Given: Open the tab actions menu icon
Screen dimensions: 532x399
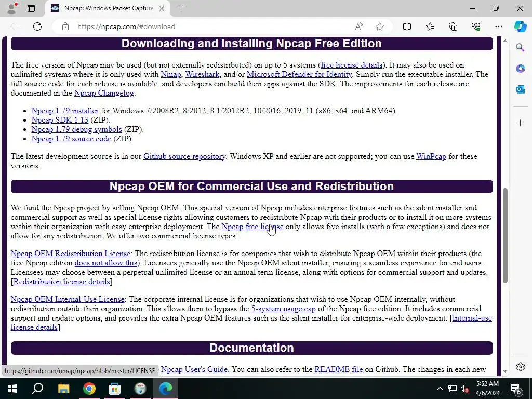Looking at the screenshot, I should (31, 8).
